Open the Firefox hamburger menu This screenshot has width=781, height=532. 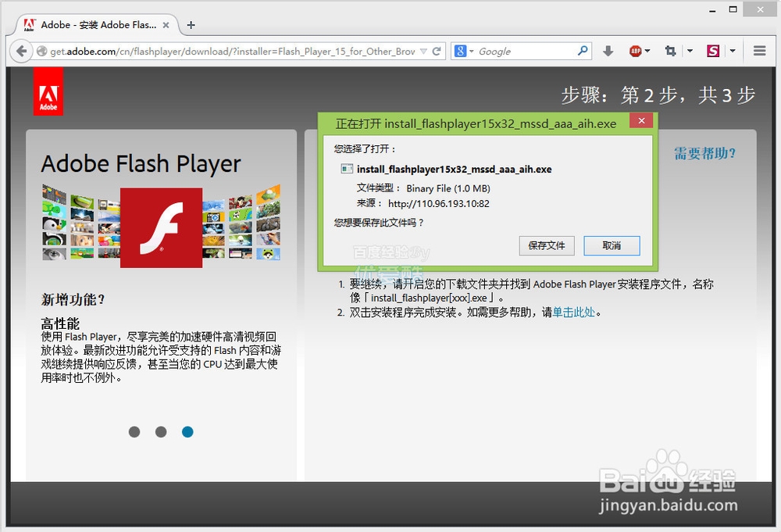[759, 51]
